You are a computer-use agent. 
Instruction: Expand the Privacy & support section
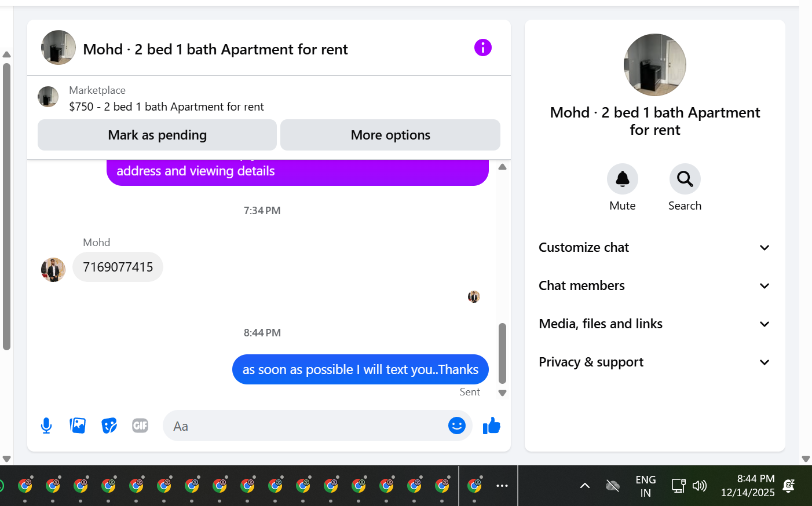click(x=655, y=362)
